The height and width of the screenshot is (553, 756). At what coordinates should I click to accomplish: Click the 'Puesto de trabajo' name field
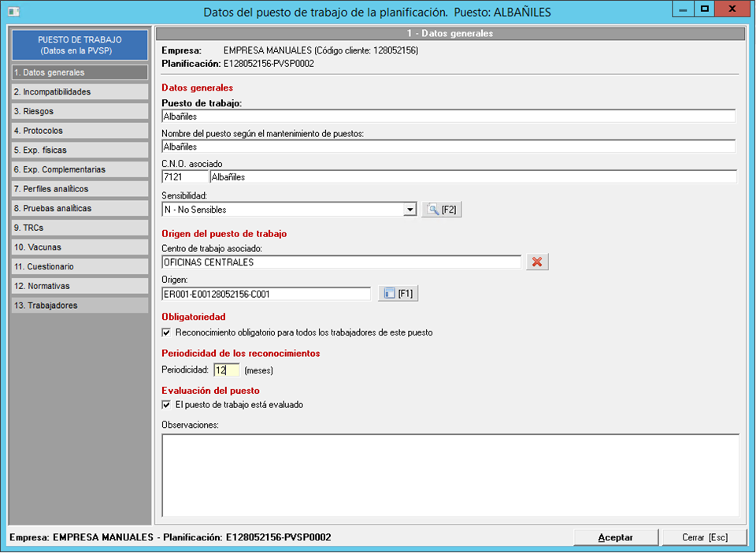coord(447,117)
